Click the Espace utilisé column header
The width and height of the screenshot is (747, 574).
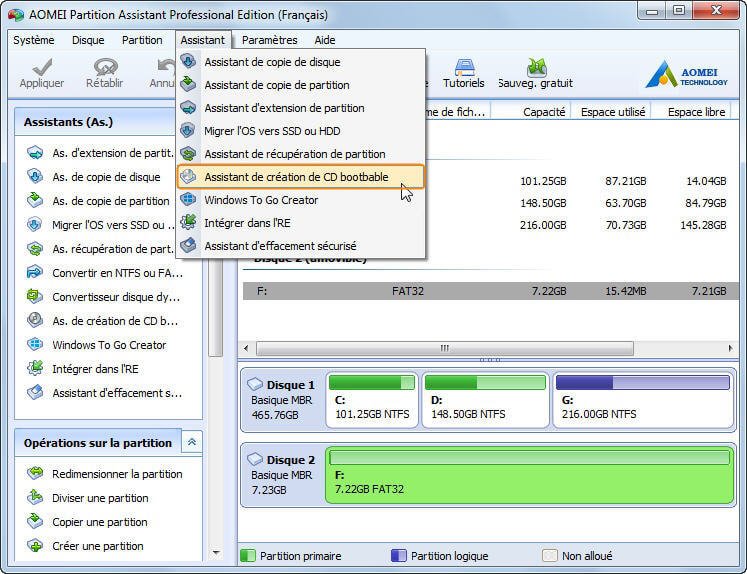click(x=611, y=112)
